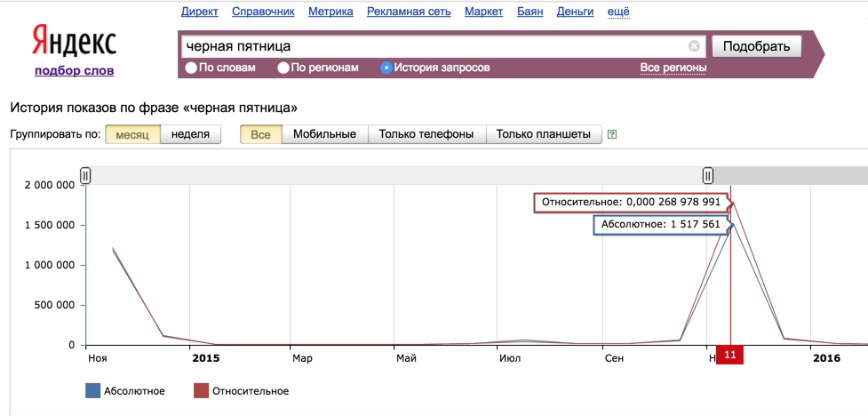Screen dimensions: 868x416
Task: Open the Баян link
Action: click(x=530, y=12)
